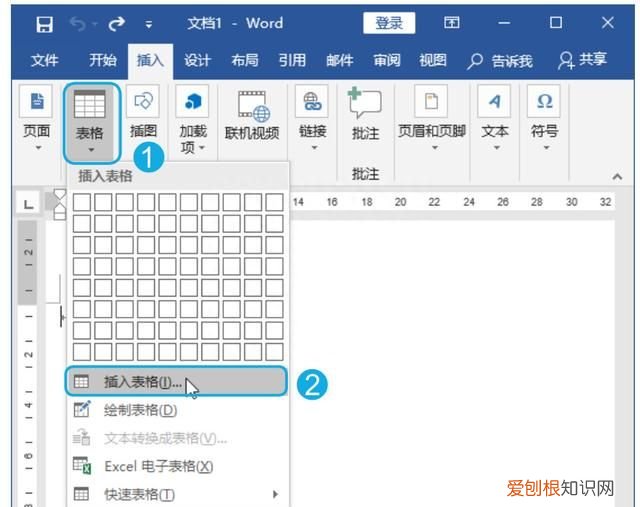Image resolution: width=640 pixels, height=507 pixels.
Task: Open the 文件 tab
Action: [x=44, y=61]
